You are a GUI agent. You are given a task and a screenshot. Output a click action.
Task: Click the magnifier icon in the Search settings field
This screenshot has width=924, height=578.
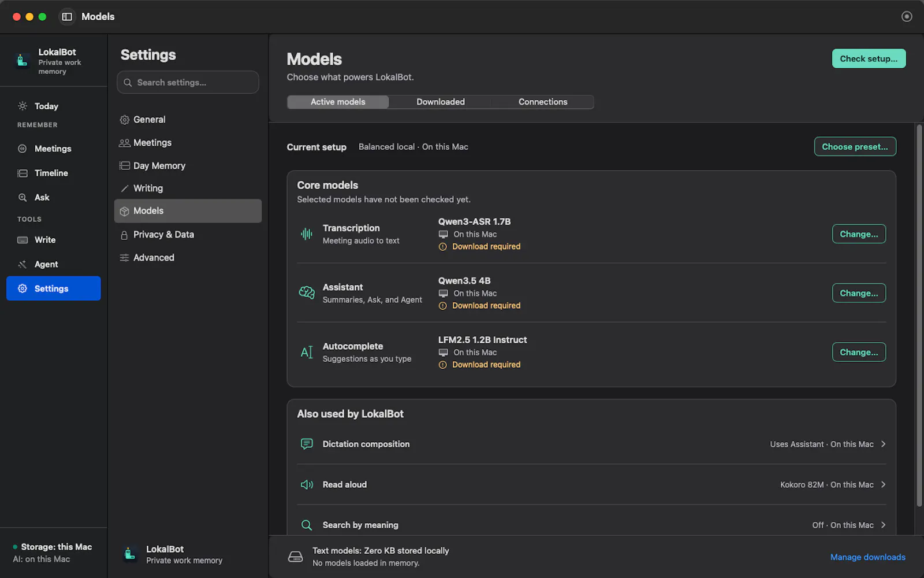point(128,83)
